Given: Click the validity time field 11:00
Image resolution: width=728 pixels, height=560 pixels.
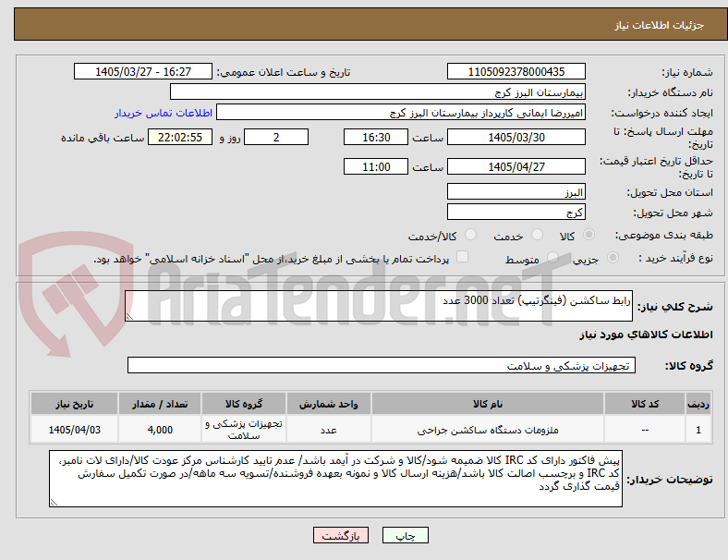Looking at the screenshot, I should tap(376, 166).
